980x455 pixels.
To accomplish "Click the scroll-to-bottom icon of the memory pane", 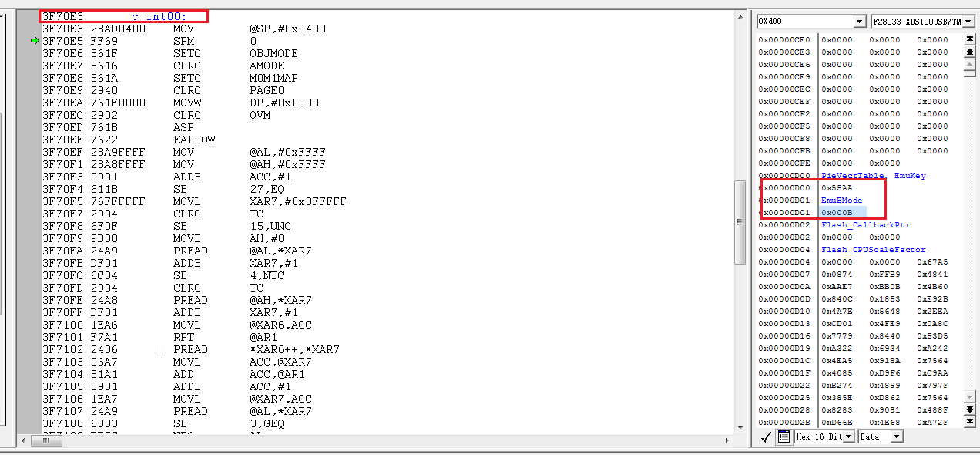I will 969,421.
